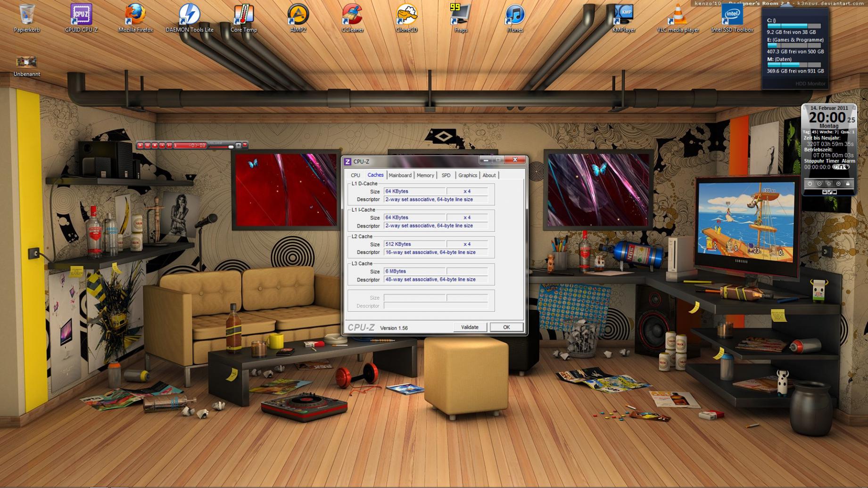
Task: Click '9.2 GB frei von 38 GB' text
Action: click(x=791, y=33)
